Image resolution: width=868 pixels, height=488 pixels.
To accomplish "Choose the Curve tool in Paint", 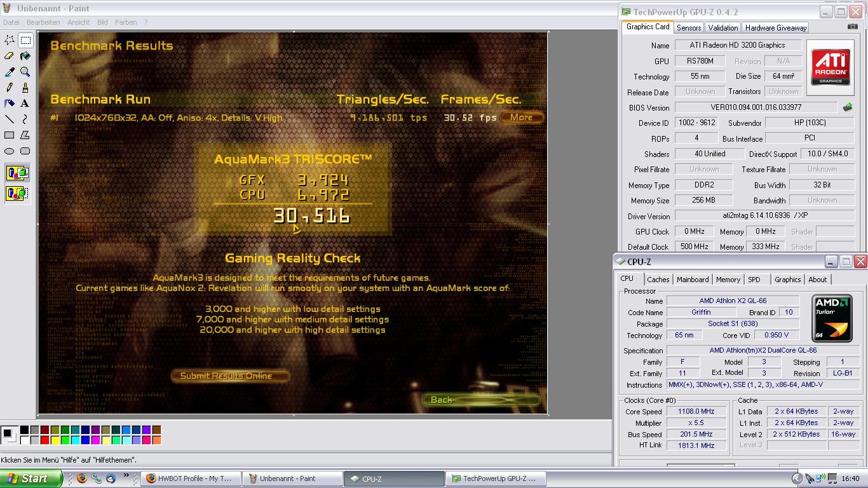I will coord(25,119).
